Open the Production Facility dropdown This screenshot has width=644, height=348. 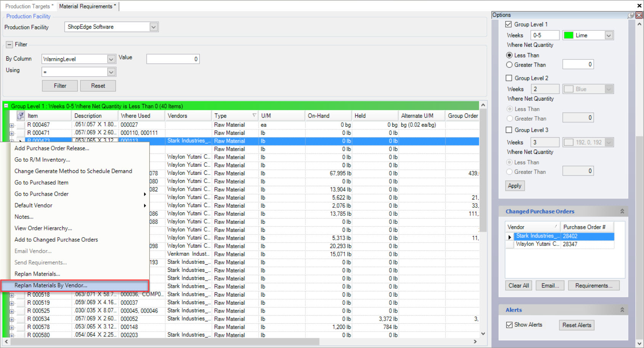click(x=153, y=27)
